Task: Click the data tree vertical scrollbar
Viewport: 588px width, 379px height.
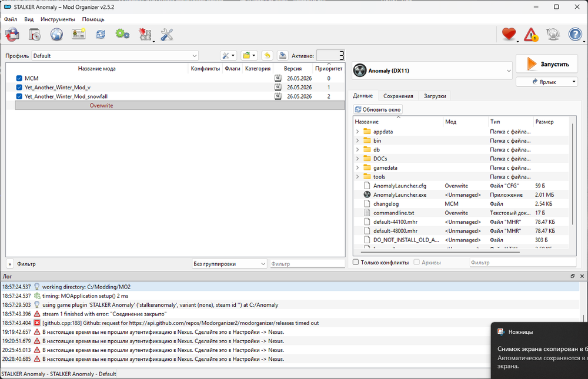Action: tap(573, 175)
